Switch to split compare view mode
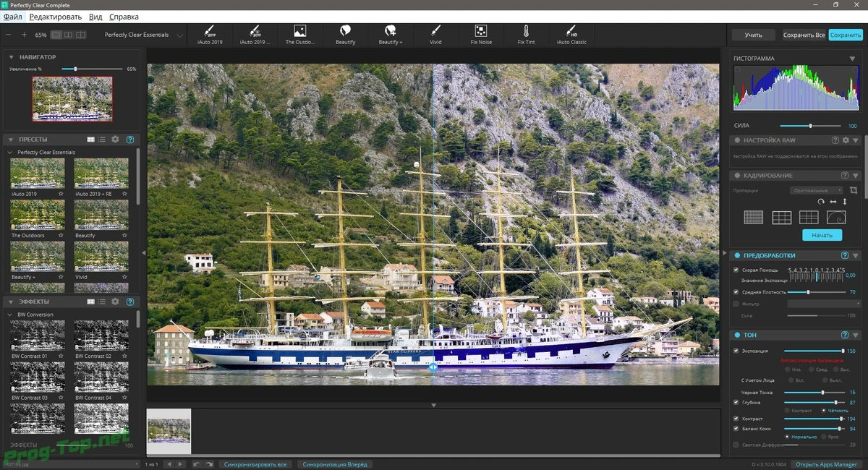The height and width of the screenshot is (470, 868). click(x=80, y=34)
